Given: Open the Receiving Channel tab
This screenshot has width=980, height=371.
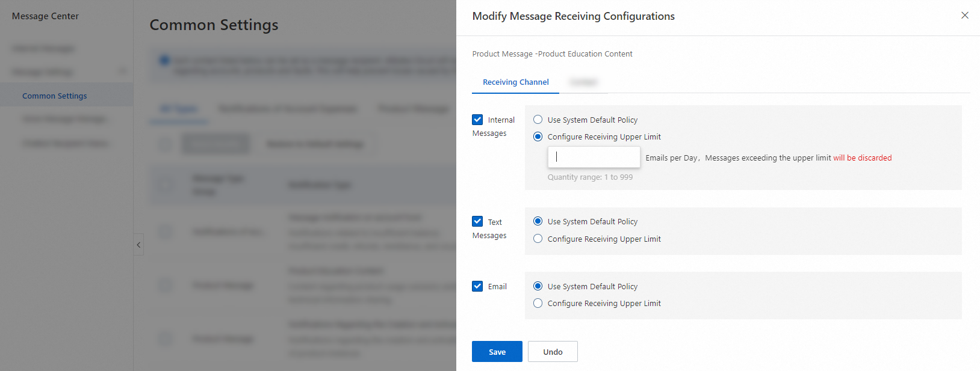Looking at the screenshot, I should tap(516, 82).
